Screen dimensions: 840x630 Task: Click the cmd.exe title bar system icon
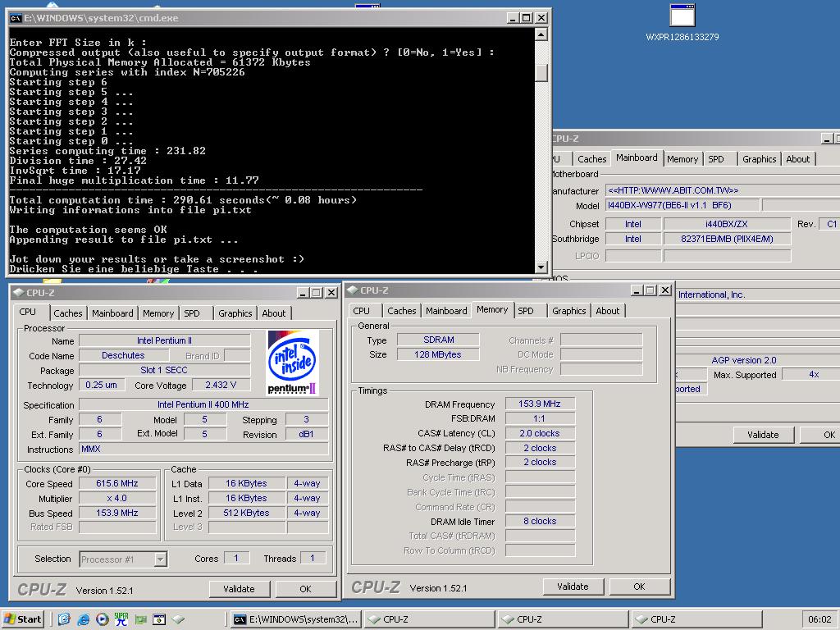(16, 18)
